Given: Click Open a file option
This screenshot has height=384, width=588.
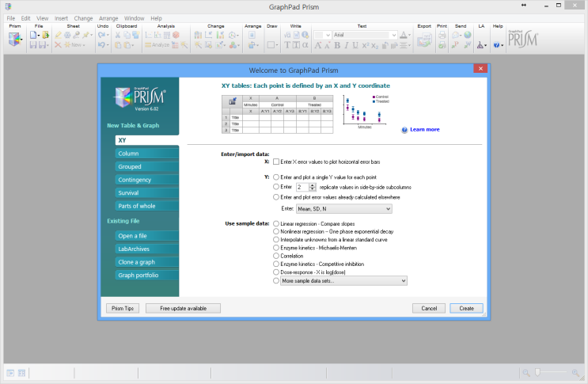Looking at the screenshot, I should 147,236.
